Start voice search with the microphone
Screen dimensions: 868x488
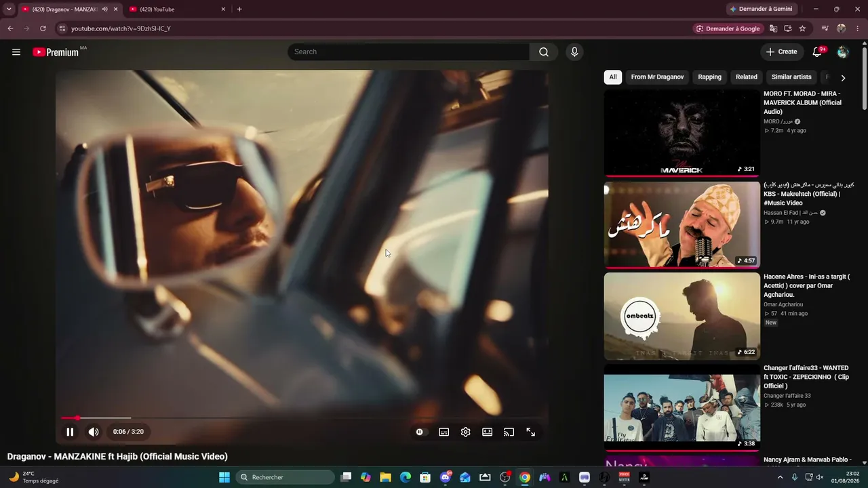coord(574,52)
